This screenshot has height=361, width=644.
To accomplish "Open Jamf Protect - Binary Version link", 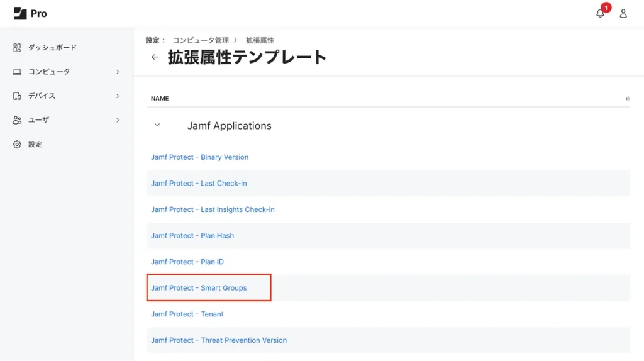I will pyautogui.click(x=199, y=157).
